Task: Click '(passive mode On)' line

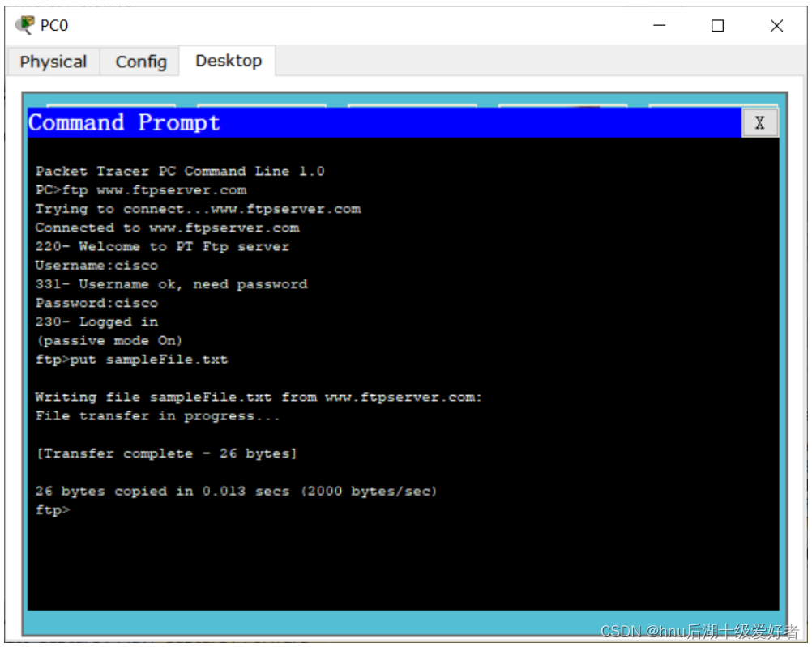Action: (x=109, y=341)
